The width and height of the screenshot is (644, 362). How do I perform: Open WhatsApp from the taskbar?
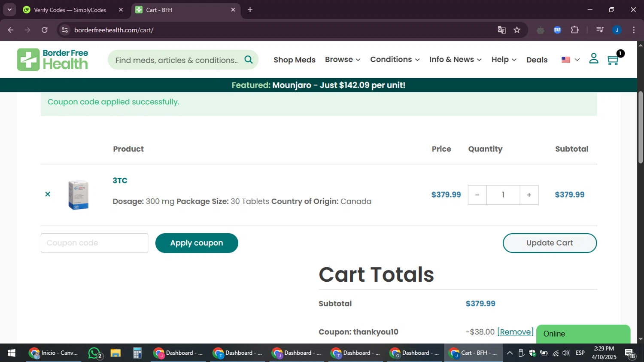click(x=95, y=353)
